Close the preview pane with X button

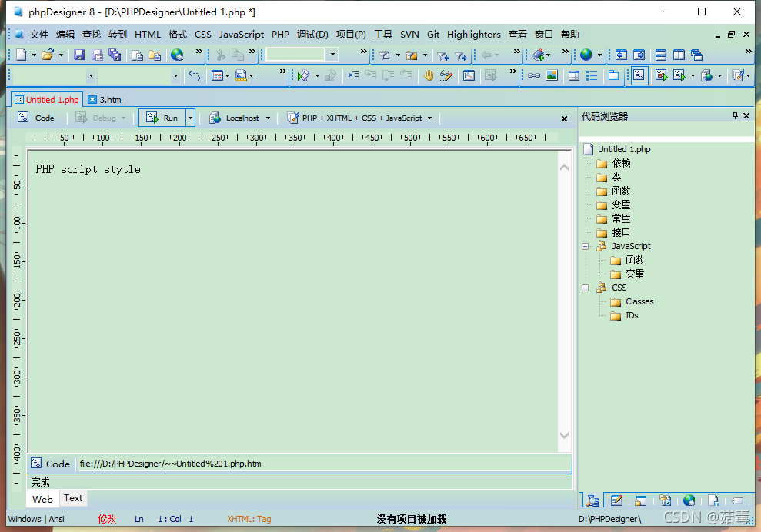(564, 118)
